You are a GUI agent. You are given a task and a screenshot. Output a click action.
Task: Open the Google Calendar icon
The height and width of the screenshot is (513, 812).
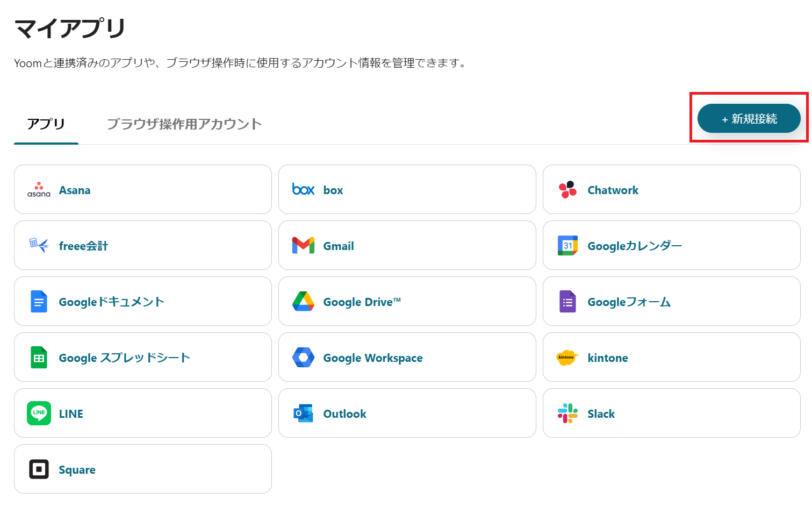coord(567,246)
